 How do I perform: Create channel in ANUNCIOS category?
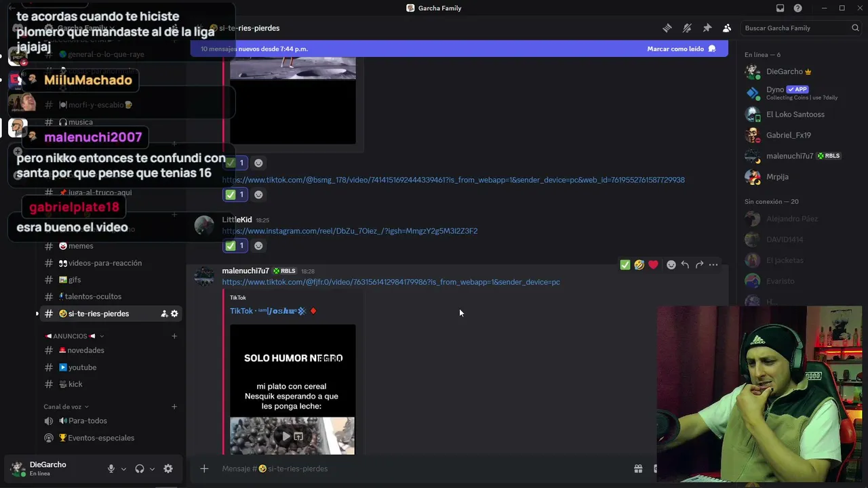pyautogui.click(x=174, y=336)
